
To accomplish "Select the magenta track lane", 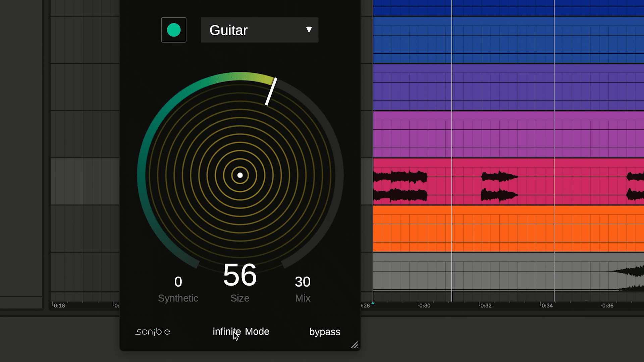I will tap(508, 134).
